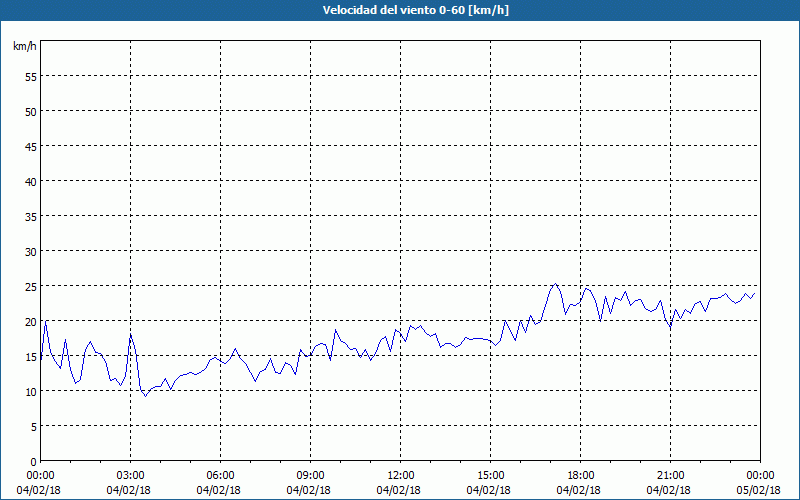The image size is (800, 500).
Task: Click the y-axis value 40
Action: pyautogui.click(x=31, y=182)
